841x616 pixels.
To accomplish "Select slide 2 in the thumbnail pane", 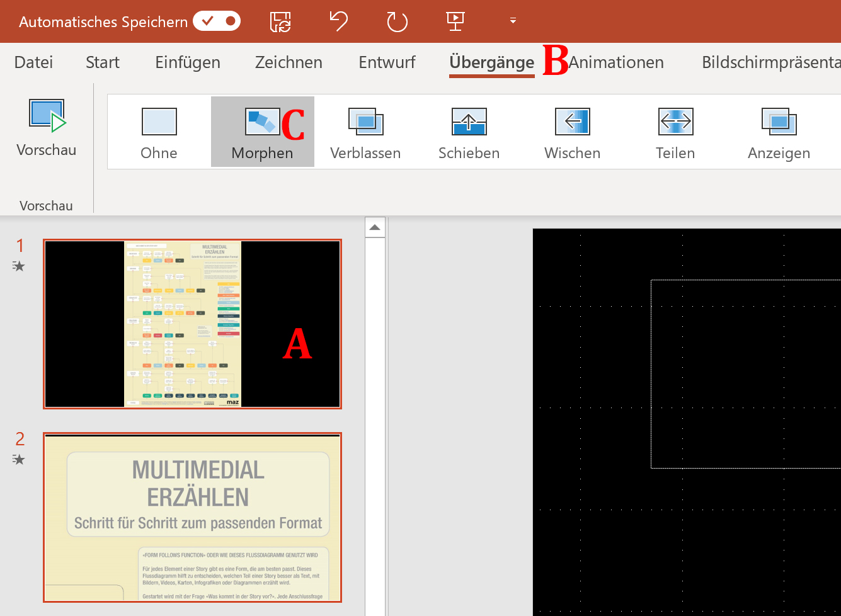I will pyautogui.click(x=192, y=516).
